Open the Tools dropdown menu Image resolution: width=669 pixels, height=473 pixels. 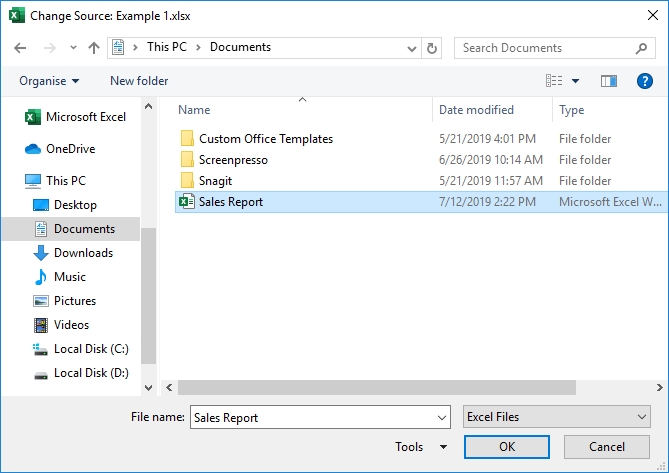421,447
